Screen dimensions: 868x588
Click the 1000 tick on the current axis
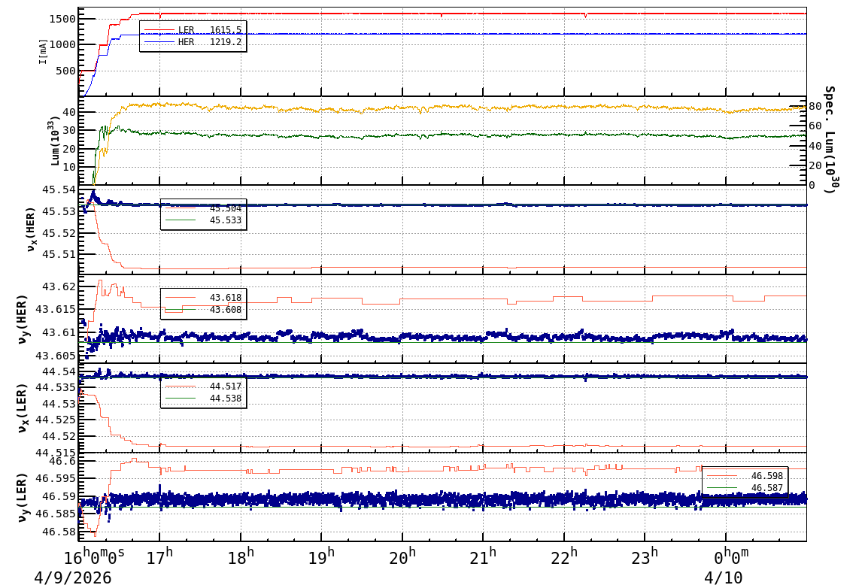click(62, 45)
